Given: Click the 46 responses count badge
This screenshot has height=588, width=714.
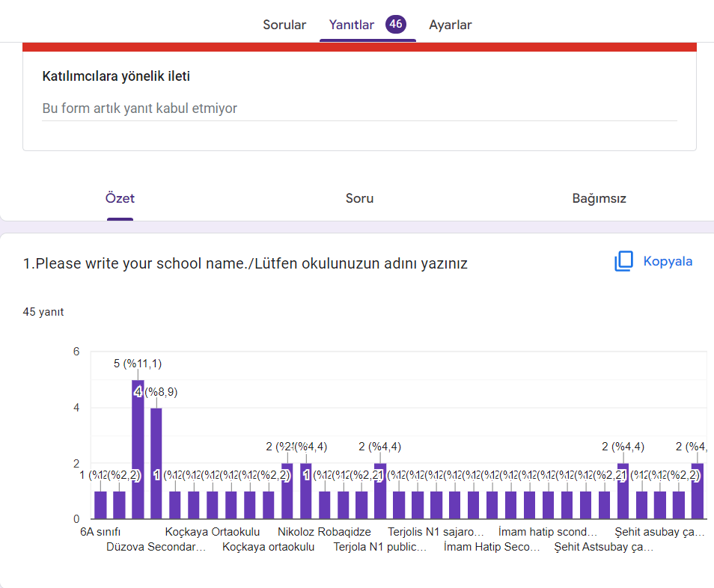Looking at the screenshot, I should pos(396,24).
